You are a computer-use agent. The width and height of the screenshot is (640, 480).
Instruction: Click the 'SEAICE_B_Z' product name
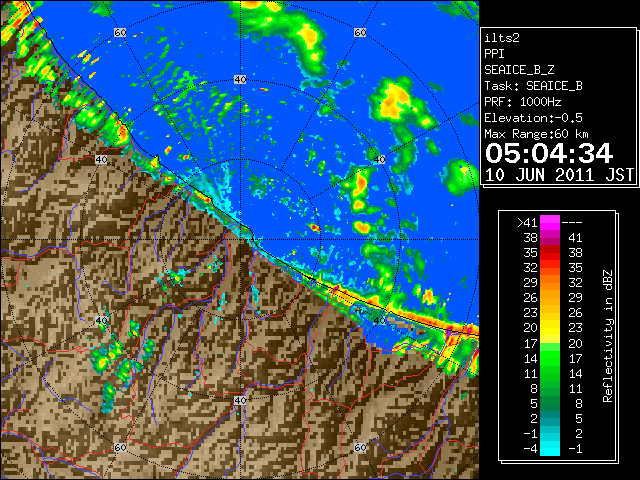pos(519,70)
